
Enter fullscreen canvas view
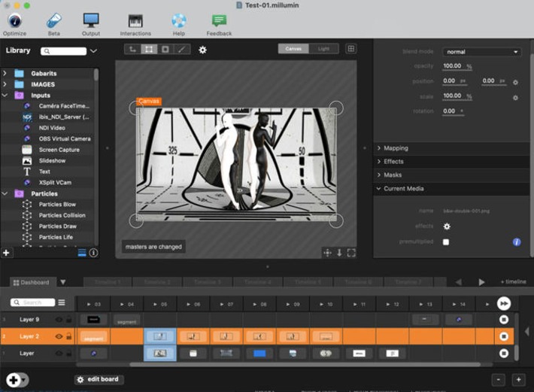(x=351, y=253)
